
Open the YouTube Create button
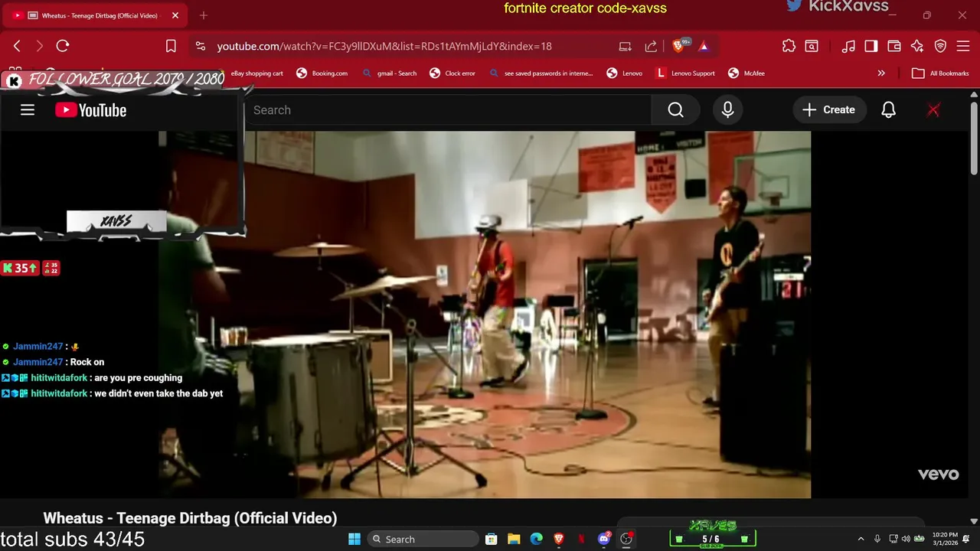[x=829, y=110]
